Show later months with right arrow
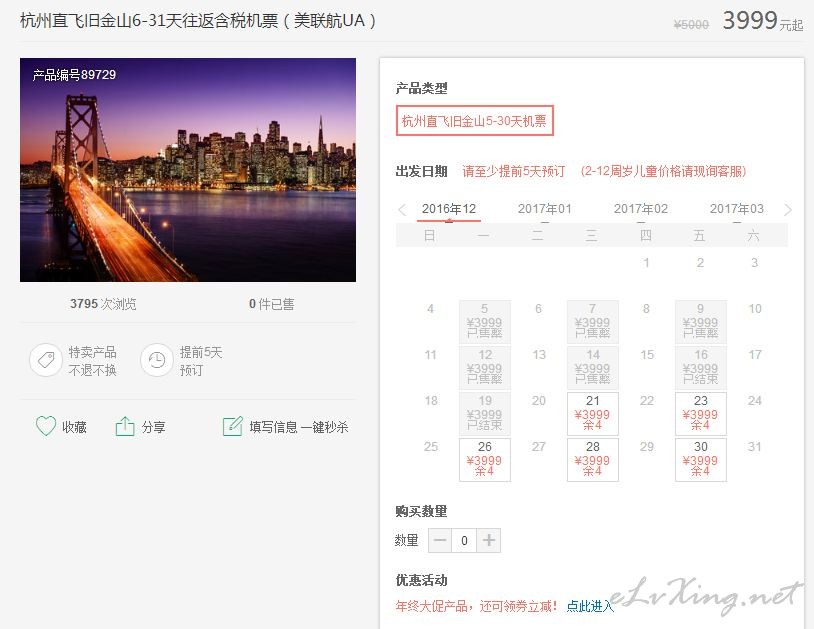The width and height of the screenshot is (814, 629). (788, 210)
